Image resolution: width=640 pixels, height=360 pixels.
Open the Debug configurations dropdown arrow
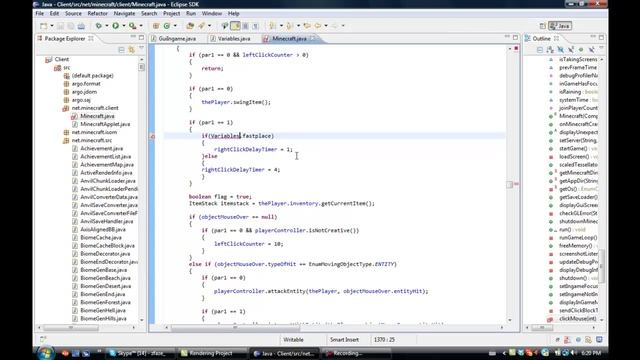coord(107,26)
